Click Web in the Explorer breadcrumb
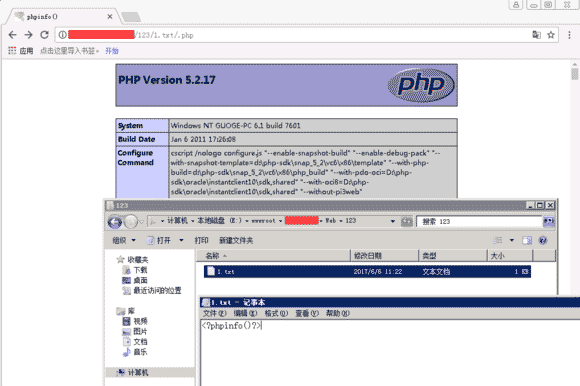This screenshot has width=580, height=386. (331, 221)
